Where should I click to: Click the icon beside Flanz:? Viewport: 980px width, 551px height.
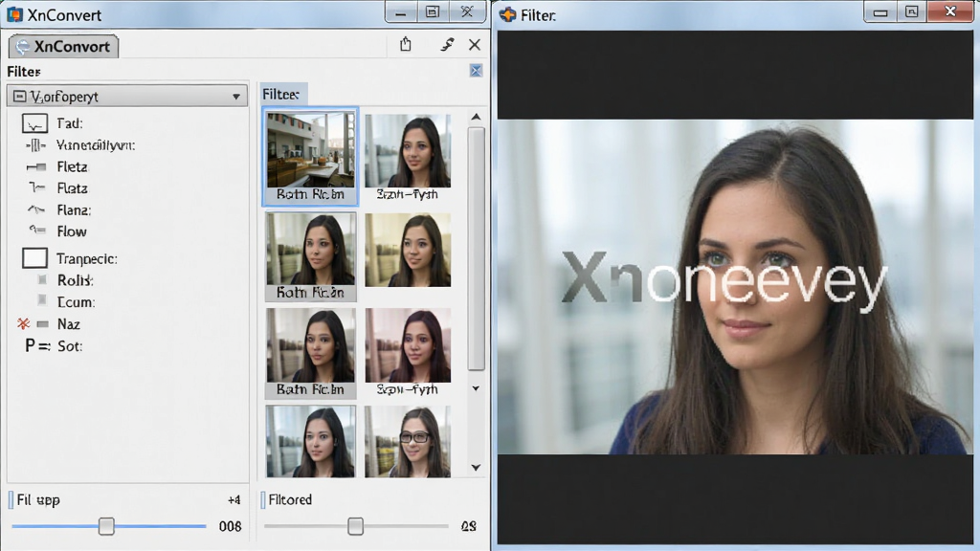[x=36, y=209]
